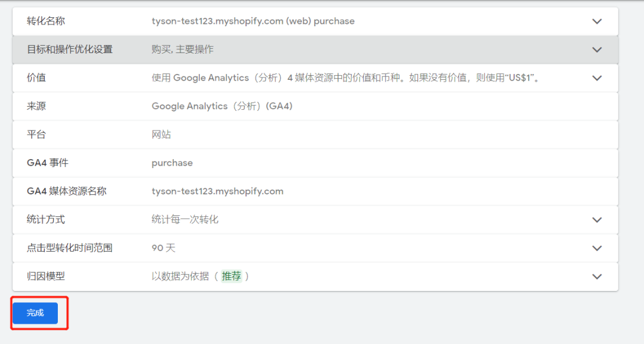
Task: Click the '90 天' time range value
Action: tap(163, 248)
